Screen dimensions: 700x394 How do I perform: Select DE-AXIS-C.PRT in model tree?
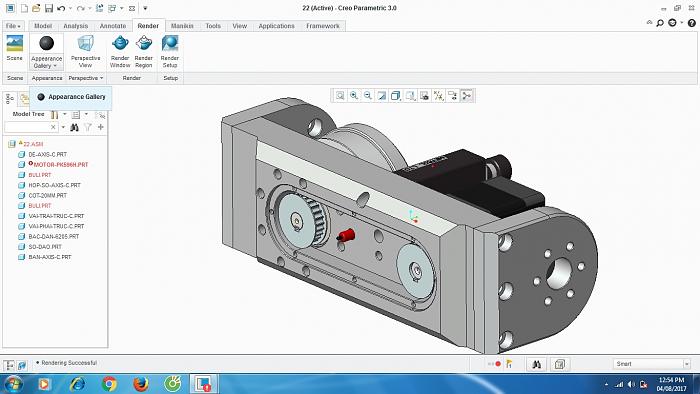[x=47, y=154]
